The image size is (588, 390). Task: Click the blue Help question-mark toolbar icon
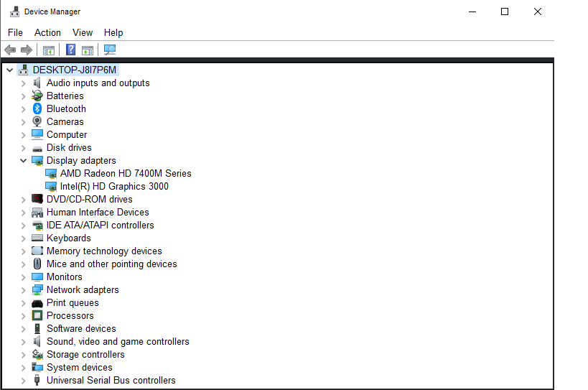(70, 50)
